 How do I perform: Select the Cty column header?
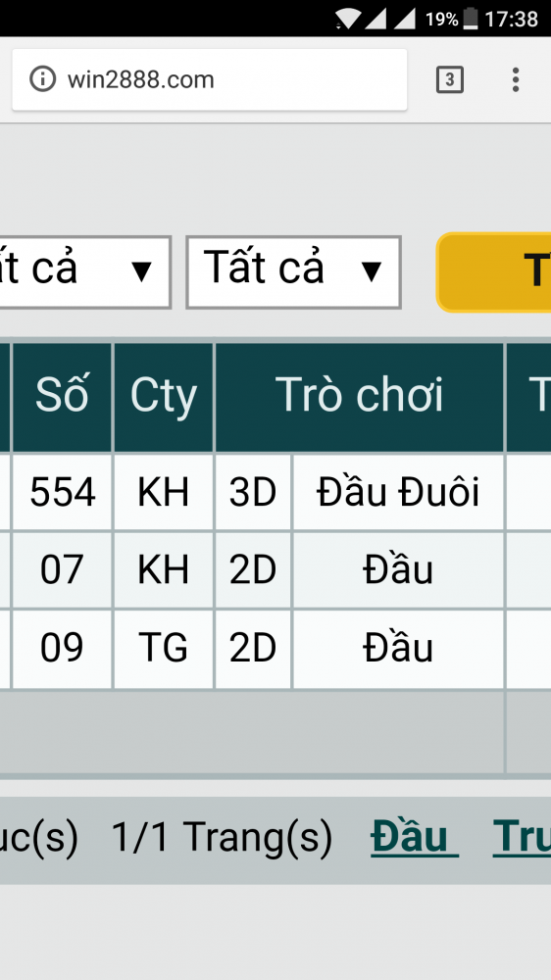(x=163, y=396)
